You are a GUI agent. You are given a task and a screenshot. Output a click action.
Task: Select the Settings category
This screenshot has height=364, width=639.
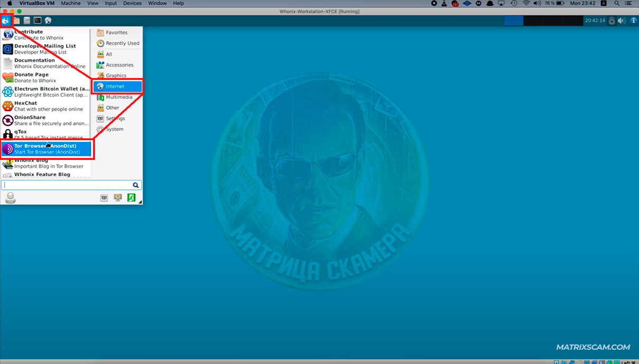pos(118,119)
